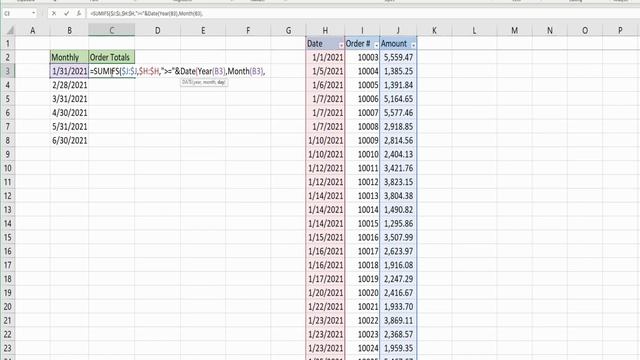Click the Select All corner triangle
The width and height of the screenshot is (640, 360).
pos(10,31)
